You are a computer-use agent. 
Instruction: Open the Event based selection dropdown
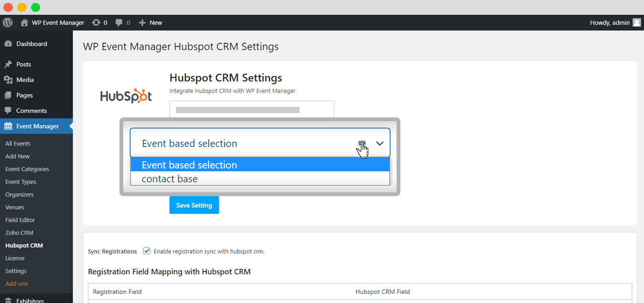[260, 143]
